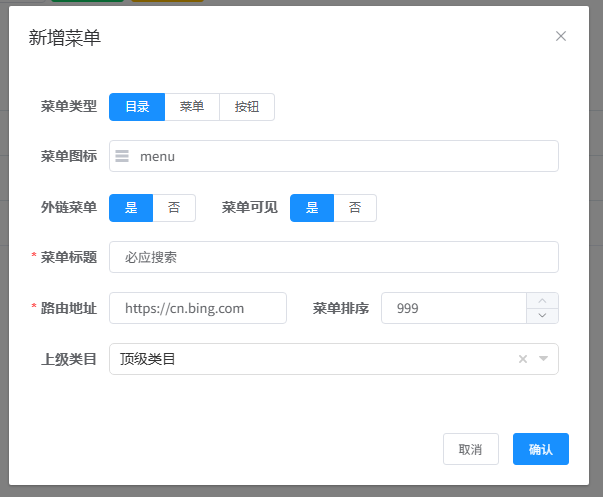Decrease 菜单排序 with the down arrow
Screen dimensions: 603x497
coord(542,316)
